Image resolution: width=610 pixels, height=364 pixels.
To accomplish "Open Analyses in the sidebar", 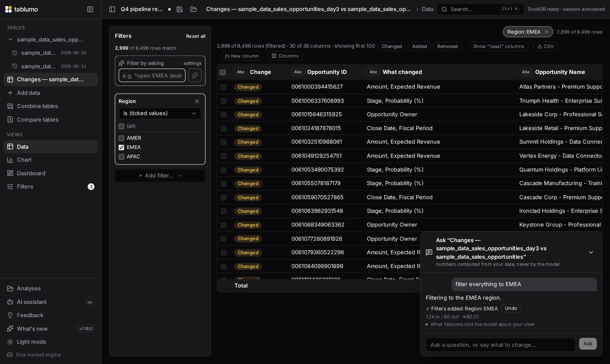I will pyautogui.click(x=51, y=288).
